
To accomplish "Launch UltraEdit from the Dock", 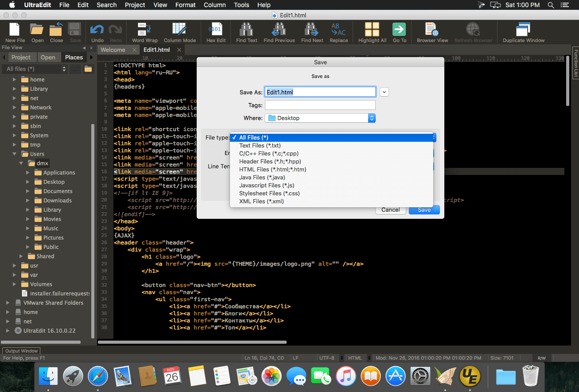I will coord(470,376).
